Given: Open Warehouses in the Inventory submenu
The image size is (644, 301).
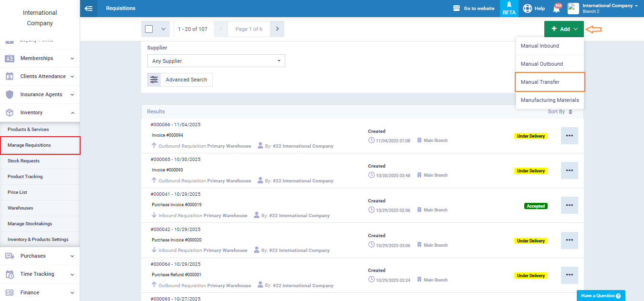Looking at the screenshot, I should (x=21, y=208).
